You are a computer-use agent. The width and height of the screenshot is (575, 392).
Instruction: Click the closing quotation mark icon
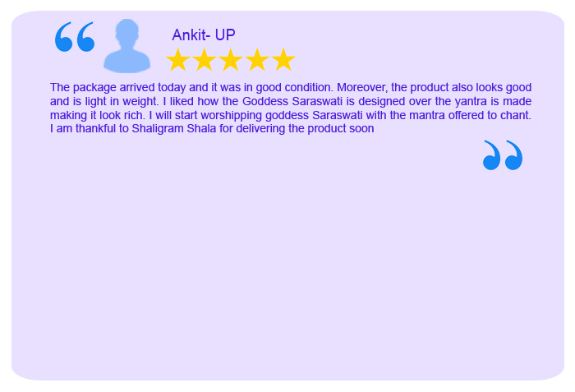pyautogui.click(x=503, y=155)
